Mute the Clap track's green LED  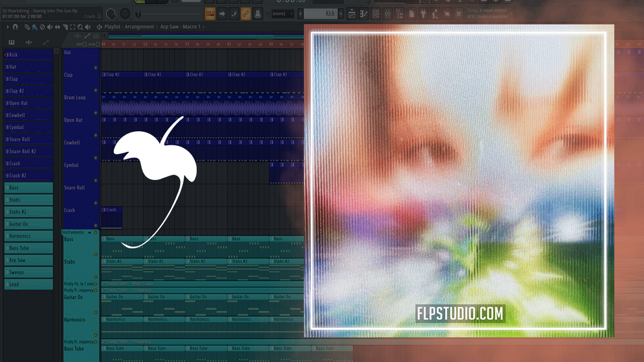click(x=96, y=68)
